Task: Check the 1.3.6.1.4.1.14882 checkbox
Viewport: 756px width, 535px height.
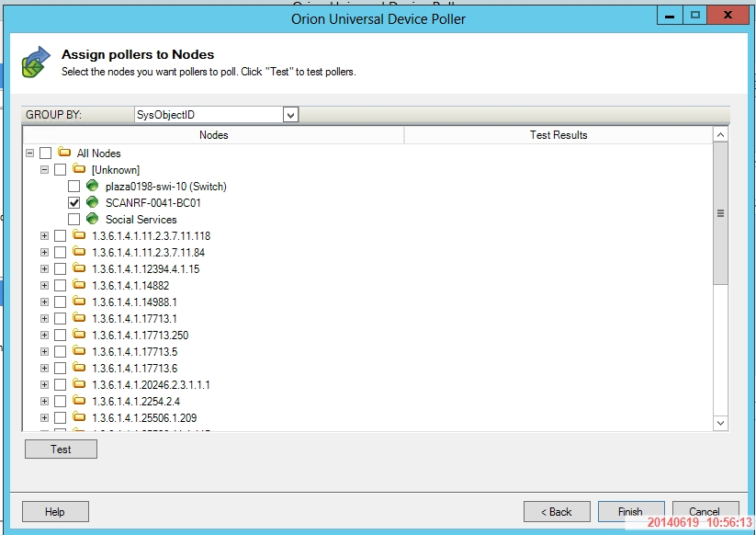Action: click(61, 286)
